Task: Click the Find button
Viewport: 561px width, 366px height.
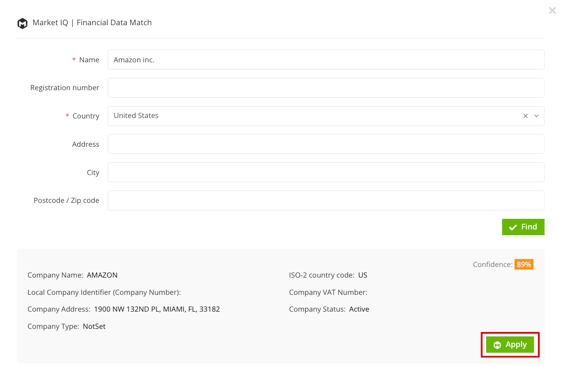Action: [523, 227]
